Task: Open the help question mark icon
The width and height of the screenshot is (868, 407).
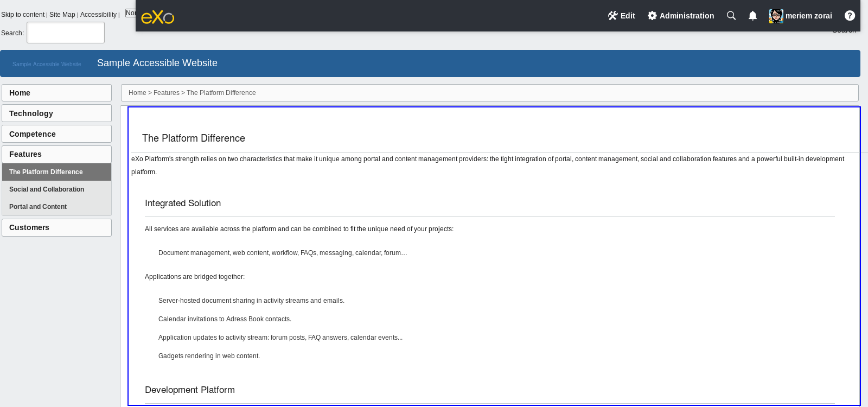Action: (850, 16)
